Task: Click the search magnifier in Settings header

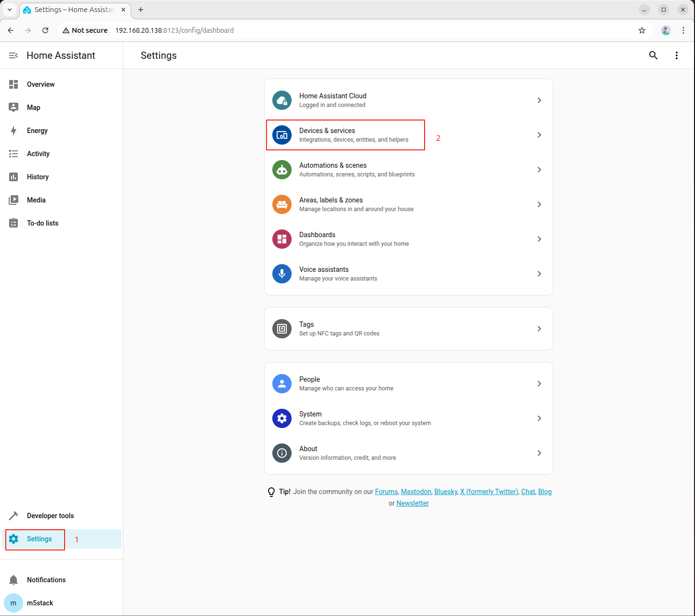Action: coord(653,55)
